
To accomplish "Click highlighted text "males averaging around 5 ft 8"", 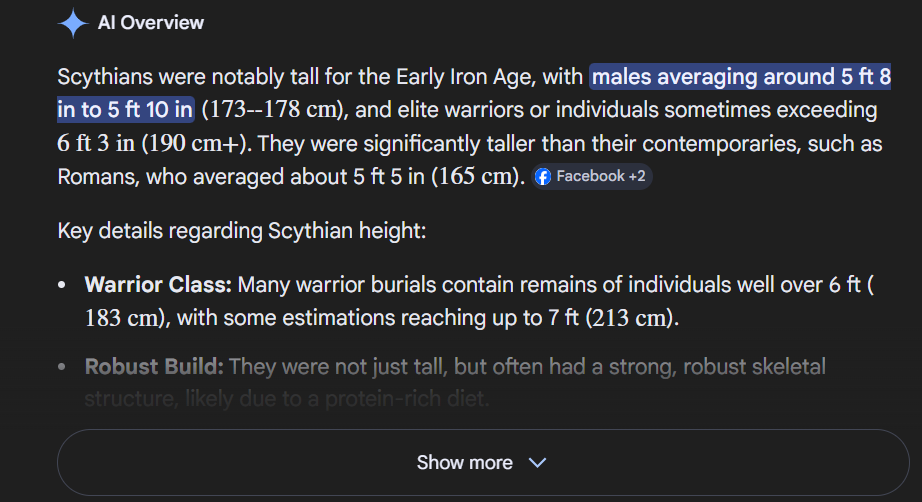I will coord(741,77).
